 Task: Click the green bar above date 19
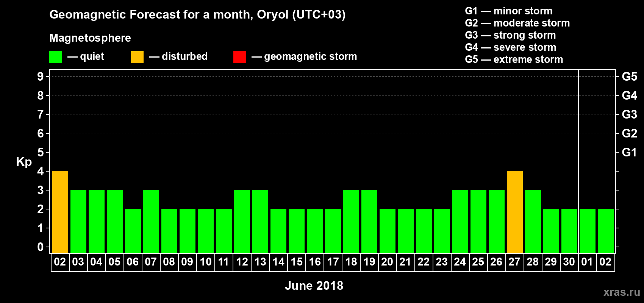[x=369, y=221]
